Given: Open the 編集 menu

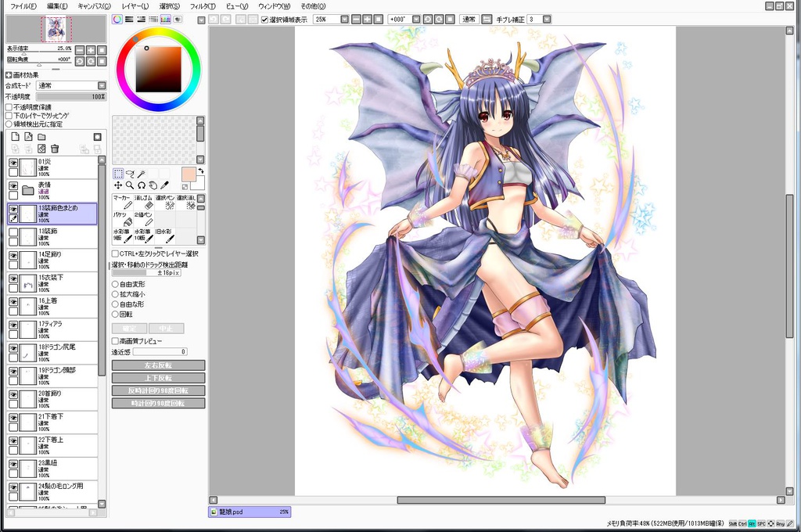Looking at the screenshot, I should [x=57, y=6].
